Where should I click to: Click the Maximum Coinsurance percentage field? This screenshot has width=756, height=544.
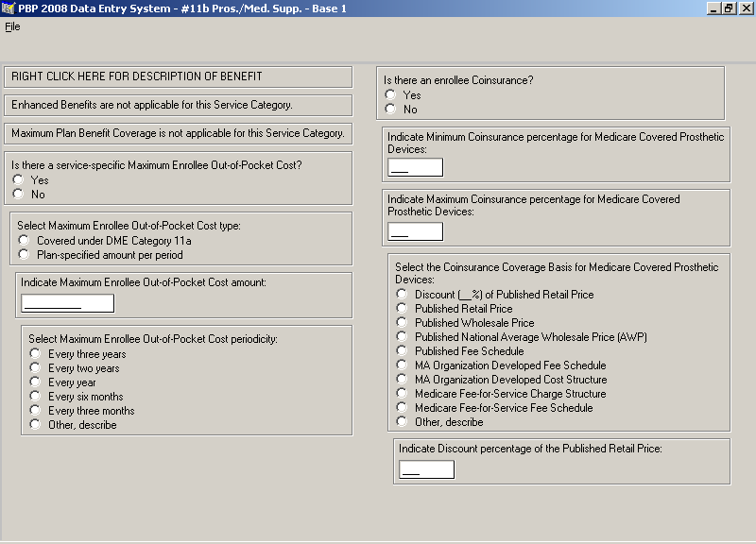point(415,232)
